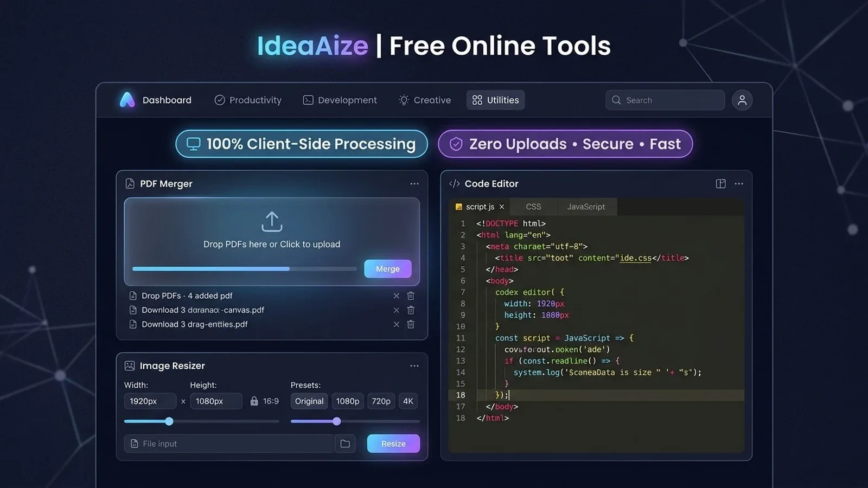
Task: Choose the 1080p preset
Action: pos(348,401)
